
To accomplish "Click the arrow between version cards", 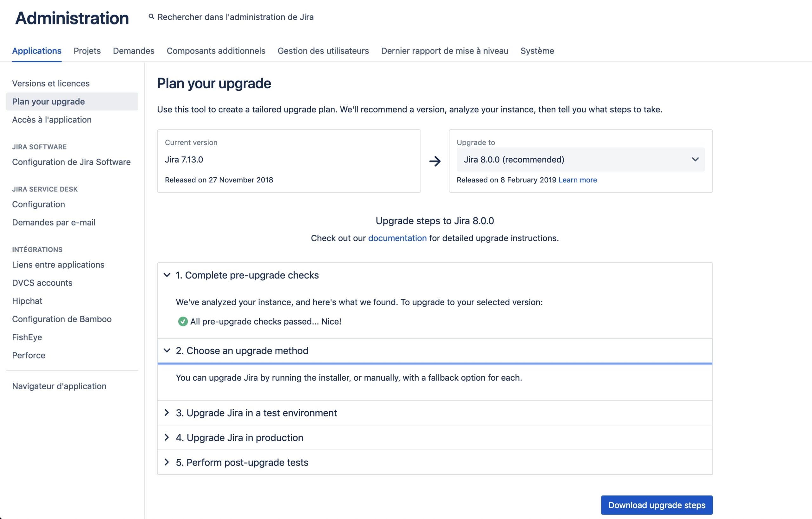I will coord(435,161).
